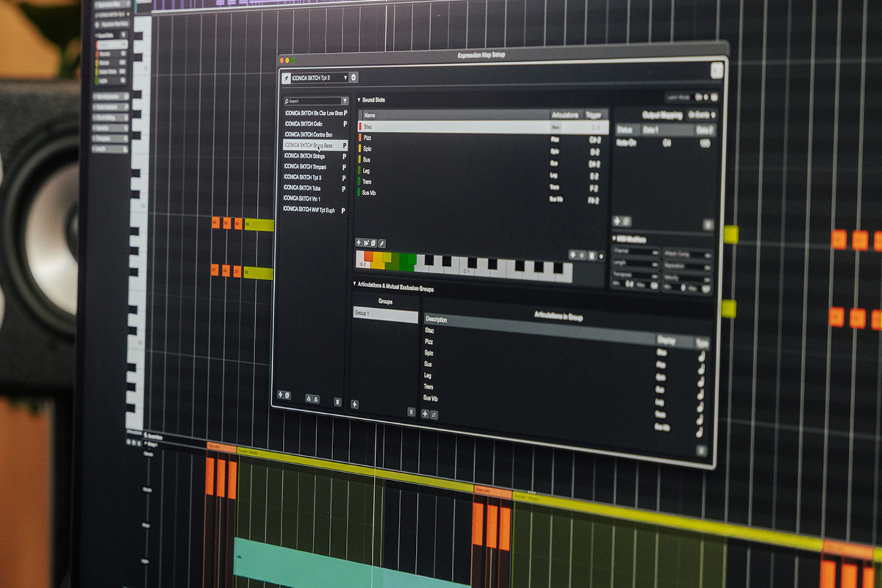Save the expression map with the export icon
The height and width of the screenshot is (588, 882).
(316, 400)
